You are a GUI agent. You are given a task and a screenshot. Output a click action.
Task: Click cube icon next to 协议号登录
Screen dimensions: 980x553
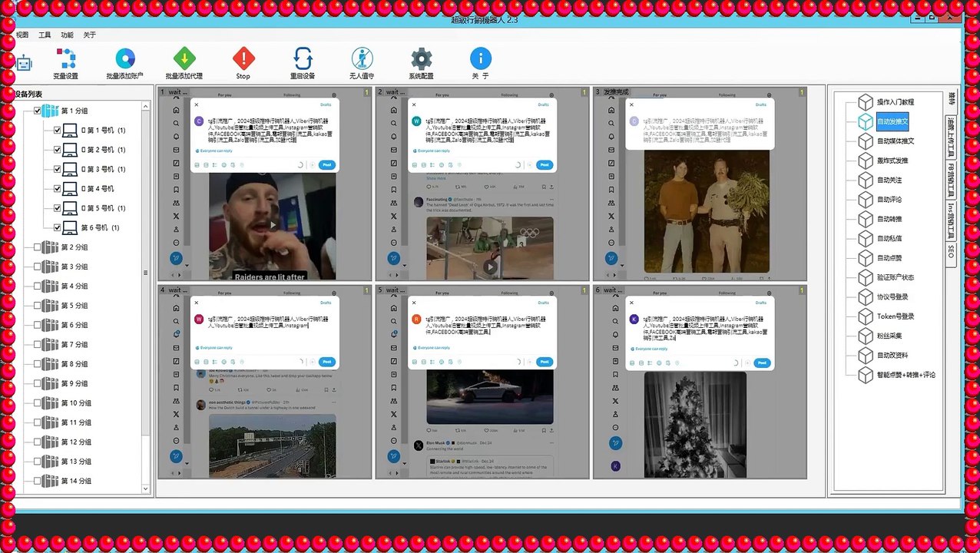coord(866,296)
